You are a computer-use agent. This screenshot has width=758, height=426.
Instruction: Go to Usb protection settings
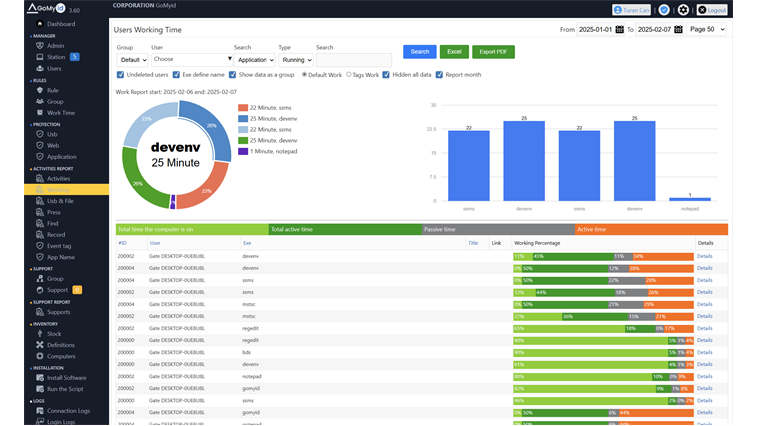pyautogui.click(x=52, y=134)
